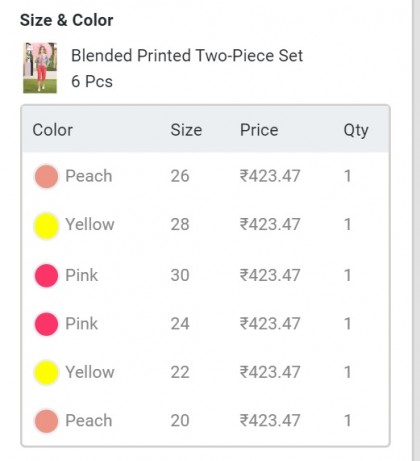The width and height of the screenshot is (420, 461).
Task: Click the Color column header
Action: click(x=53, y=130)
